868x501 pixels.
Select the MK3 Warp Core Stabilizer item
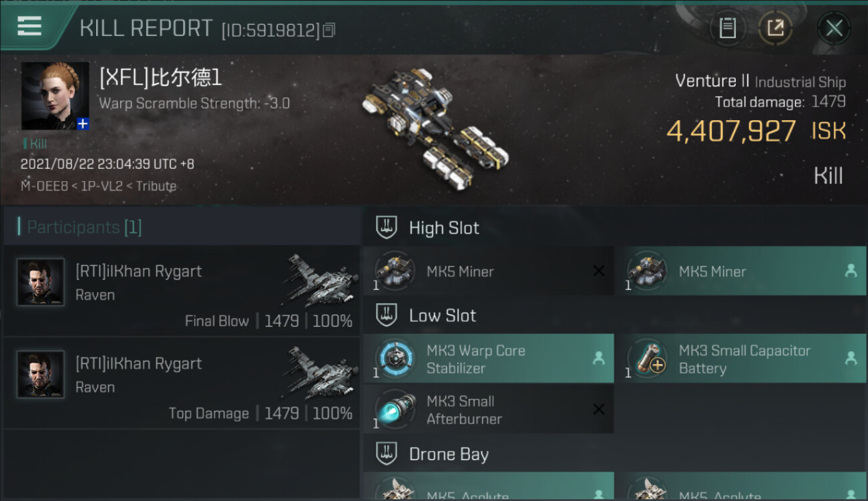[488, 359]
